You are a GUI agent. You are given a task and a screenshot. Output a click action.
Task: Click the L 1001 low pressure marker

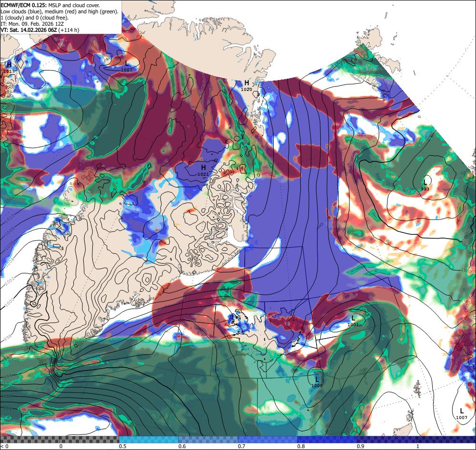(353, 321)
